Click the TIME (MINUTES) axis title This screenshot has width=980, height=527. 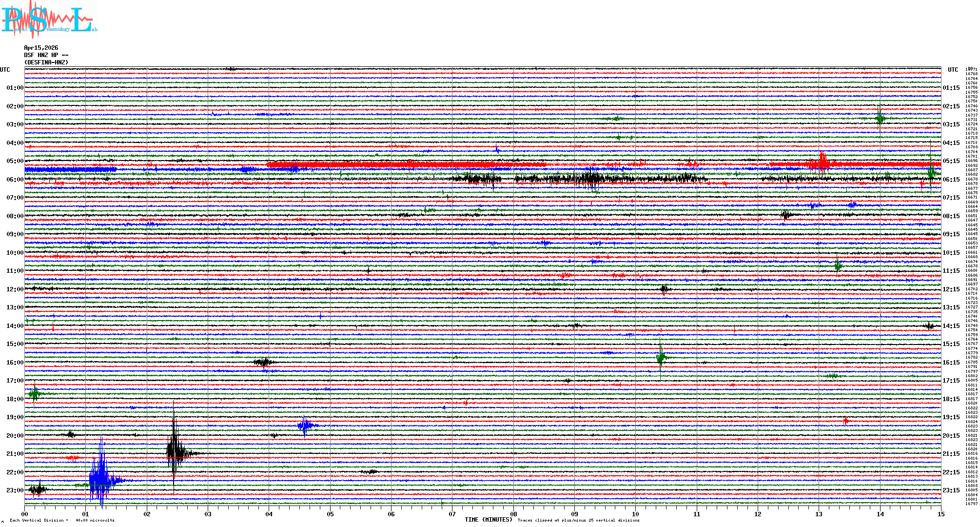489,520
